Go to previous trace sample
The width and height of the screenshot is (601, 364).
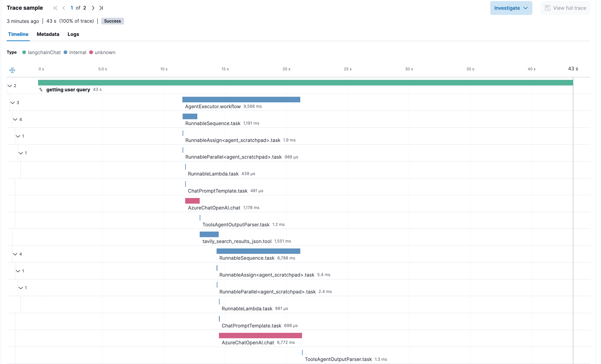pyautogui.click(x=64, y=8)
